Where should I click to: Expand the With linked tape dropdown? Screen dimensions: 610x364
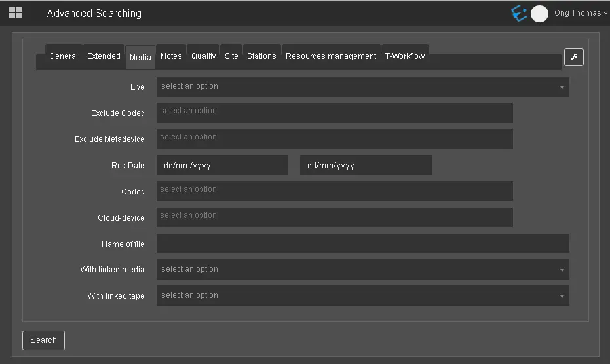(362, 296)
